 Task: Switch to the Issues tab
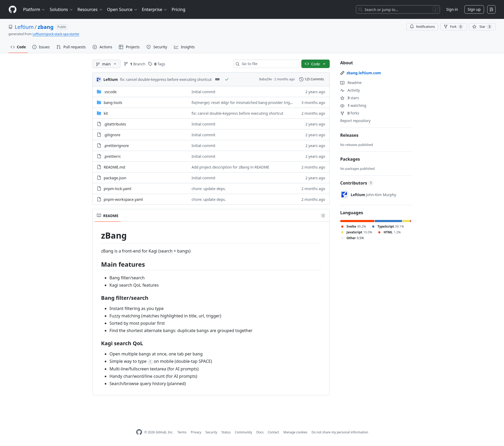click(x=41, y=47)
